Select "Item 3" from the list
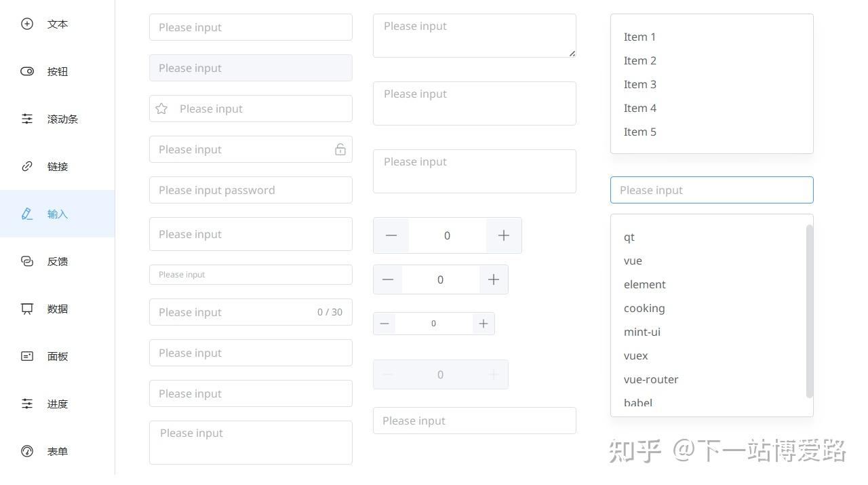The width and height of the screenshot is (868, 485). click(x=640, y=84)
